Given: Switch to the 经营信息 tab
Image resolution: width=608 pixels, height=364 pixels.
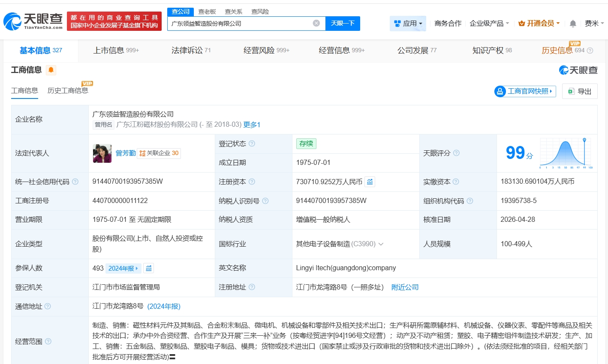Looking at the screenshot, I should coord(342,51).
